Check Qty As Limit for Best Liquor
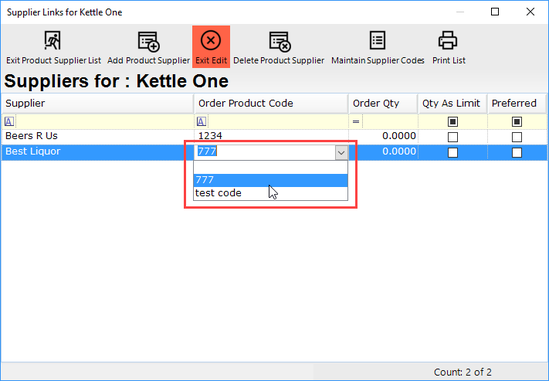This screenshot has height=381, width=549. [453, 153]
